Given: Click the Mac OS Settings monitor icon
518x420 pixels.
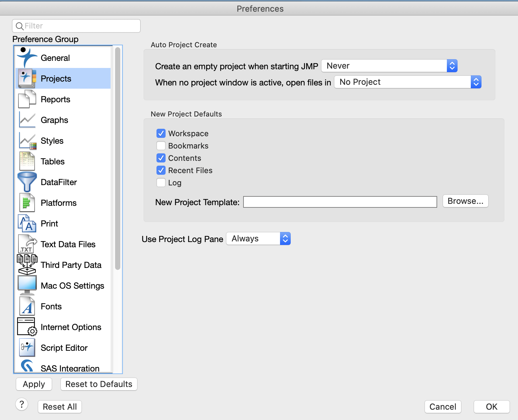Looking at the screenshot, I should pyautogui.click(x=27, y=285).
